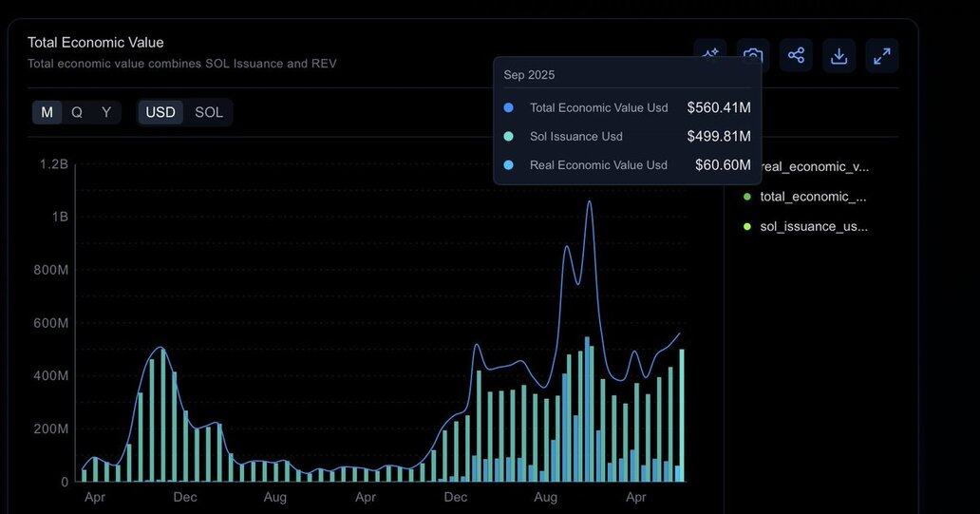Download the chart data
The image size is (980, 514).
coord(839,55)
